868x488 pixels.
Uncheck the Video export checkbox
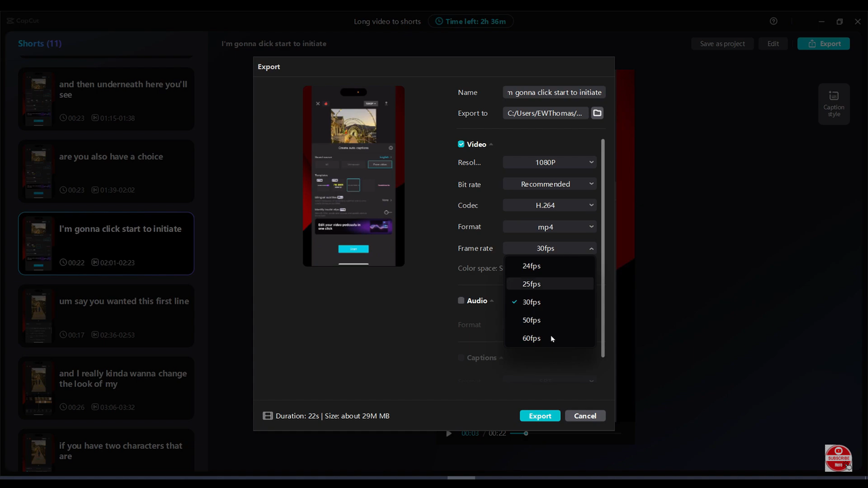click(x=461, y=144)
